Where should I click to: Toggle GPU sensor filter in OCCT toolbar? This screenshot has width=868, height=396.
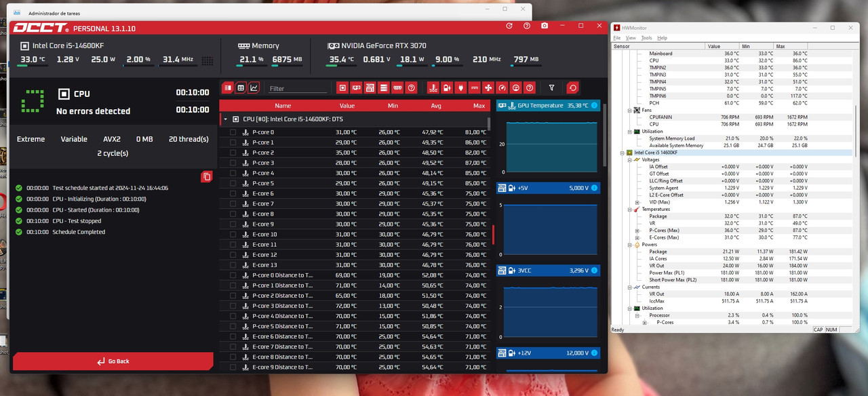click(x=356, y=88)
